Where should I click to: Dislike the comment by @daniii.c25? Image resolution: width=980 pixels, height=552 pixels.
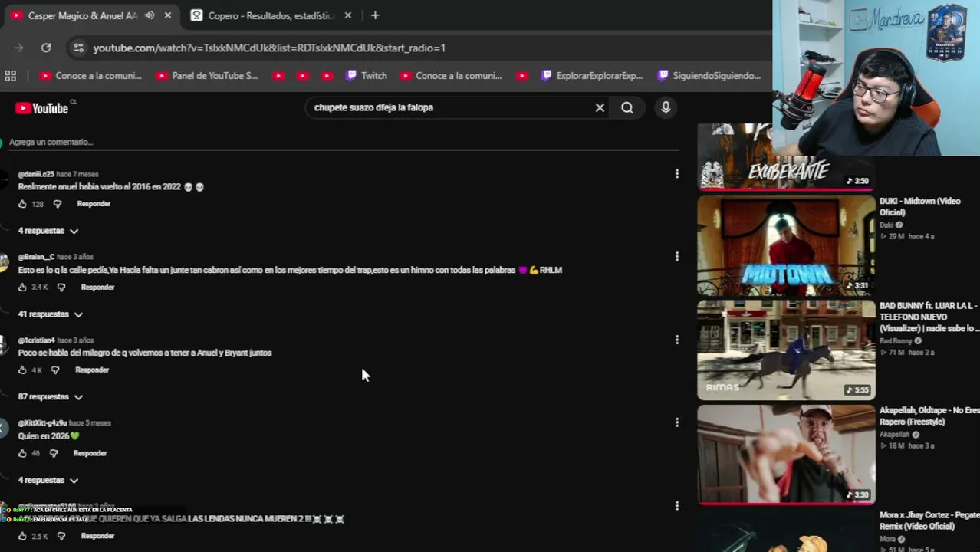point(58,204)
